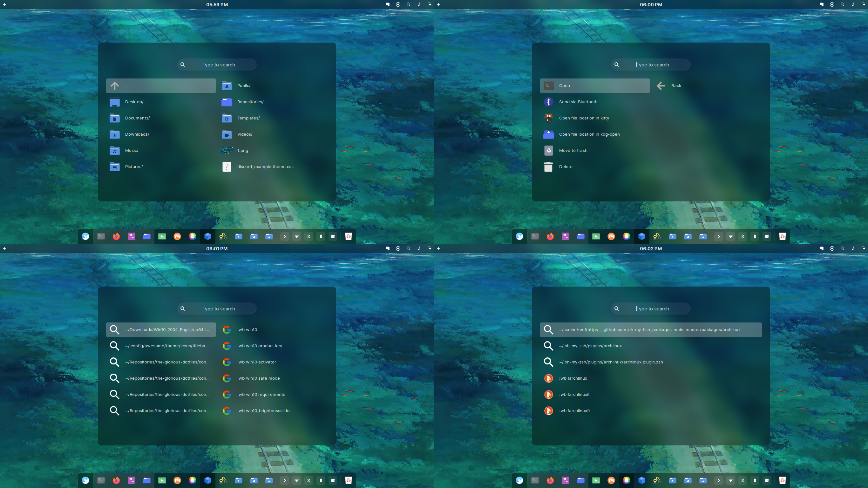Open the Repositories/ folder

pyautogui.click(x=250, y=102)
